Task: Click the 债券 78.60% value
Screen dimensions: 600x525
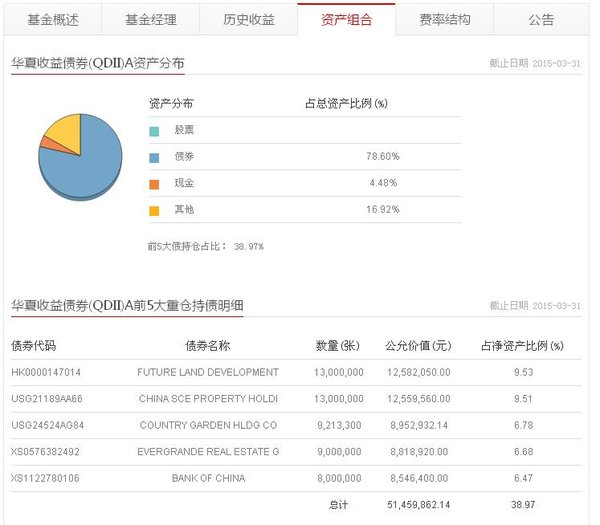Action: [383, 156]
